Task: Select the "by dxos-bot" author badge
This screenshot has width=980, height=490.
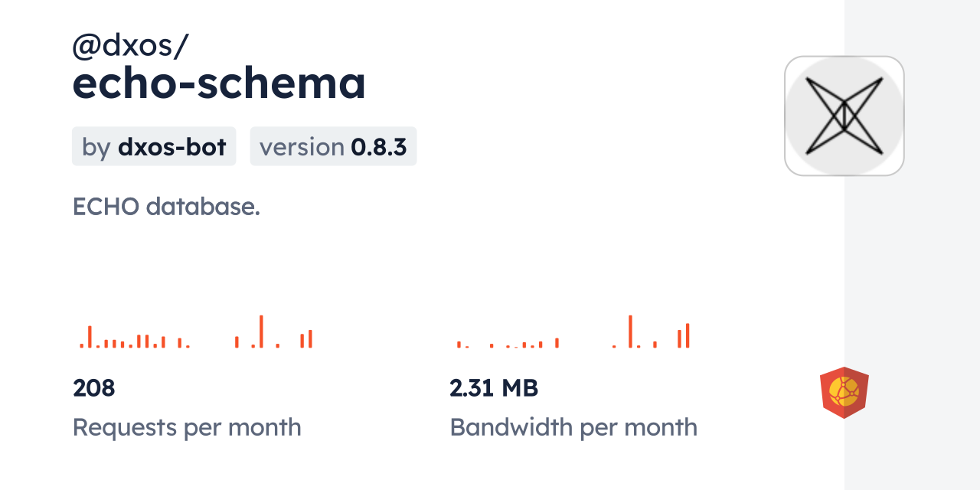Action: (154, 146)
